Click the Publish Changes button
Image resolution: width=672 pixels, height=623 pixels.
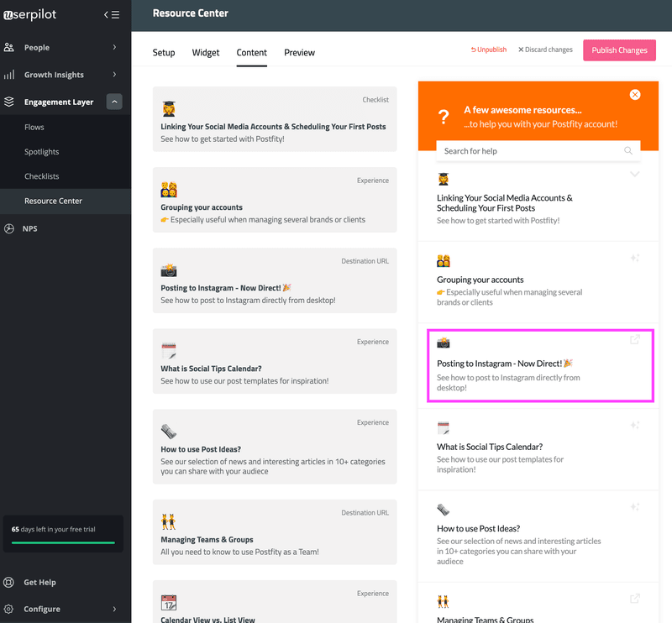[x=619, y=50]
